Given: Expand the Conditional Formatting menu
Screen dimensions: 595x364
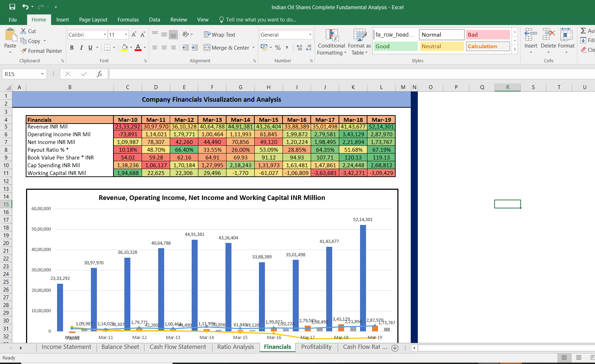Looking at the screenshot, I should tap(331, 42).
